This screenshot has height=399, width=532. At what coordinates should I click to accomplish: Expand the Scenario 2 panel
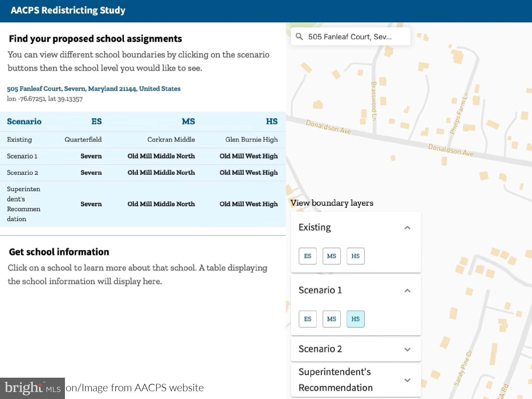pos(407,349)
